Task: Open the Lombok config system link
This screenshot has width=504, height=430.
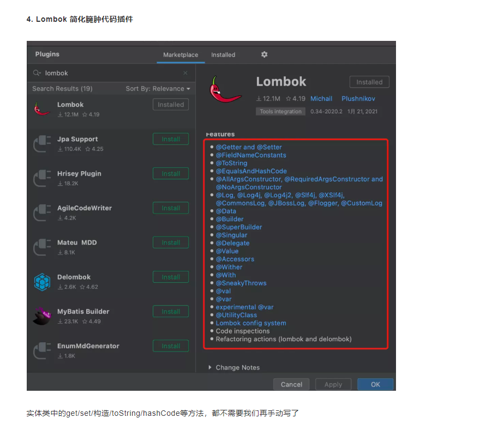Action: pyautogui.click(x=251, y=323)
